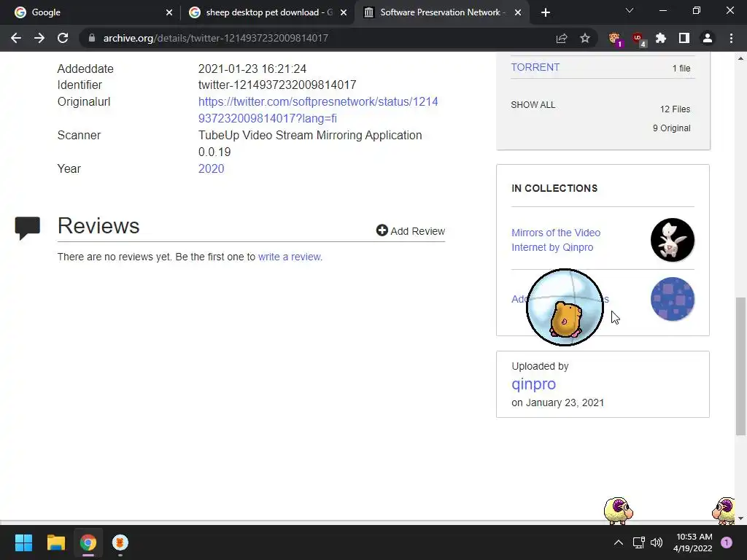The image size is (747, 560).
Task: Open network status tray icon
Action: [638, 542]
